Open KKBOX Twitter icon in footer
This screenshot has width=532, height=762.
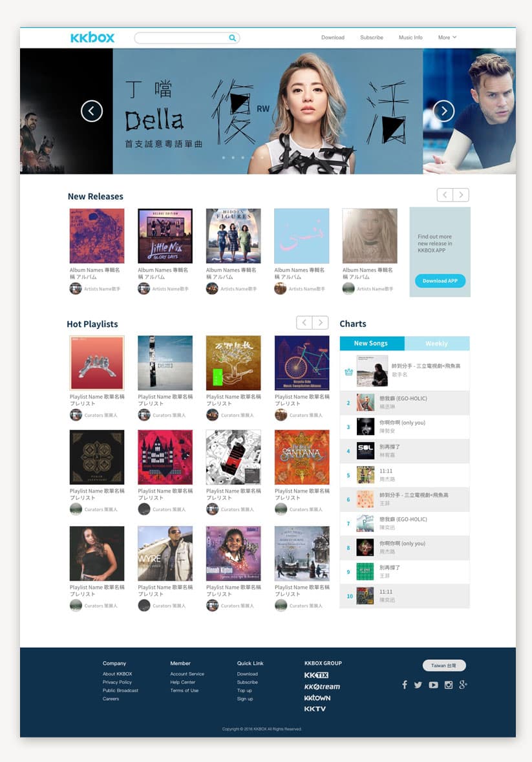(x=418, y=684)
